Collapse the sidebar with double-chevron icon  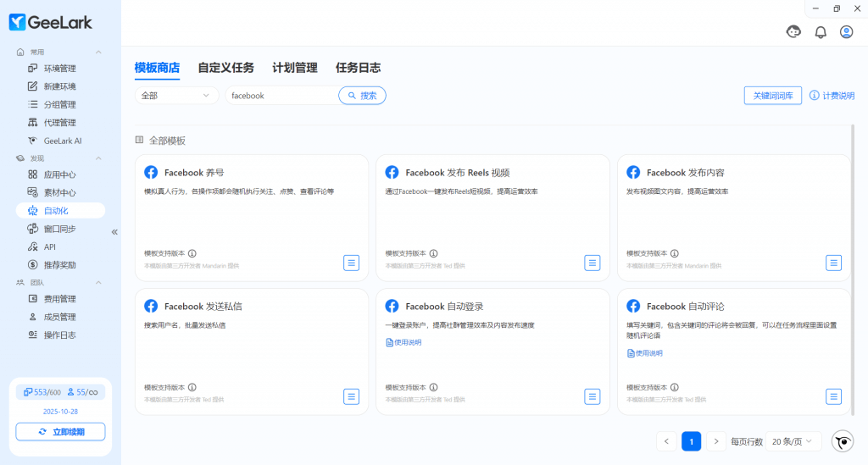[114, 231]
